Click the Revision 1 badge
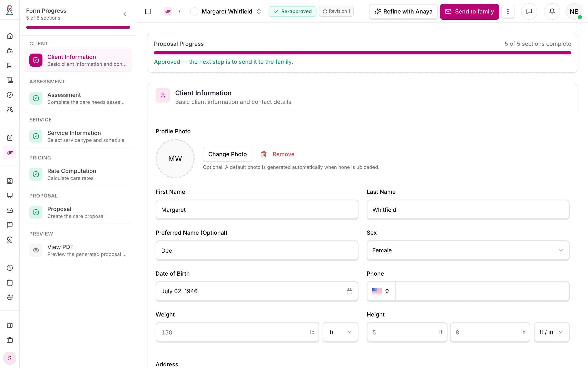The height and width of the screenshot is (368, 588). point(336,11)
